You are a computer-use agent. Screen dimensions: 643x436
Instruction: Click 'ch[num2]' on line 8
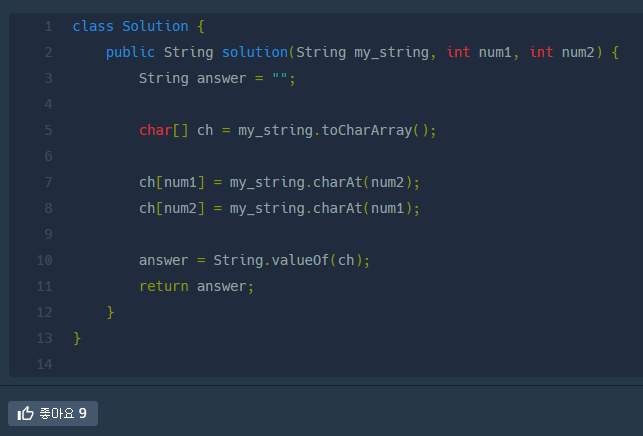172,208
